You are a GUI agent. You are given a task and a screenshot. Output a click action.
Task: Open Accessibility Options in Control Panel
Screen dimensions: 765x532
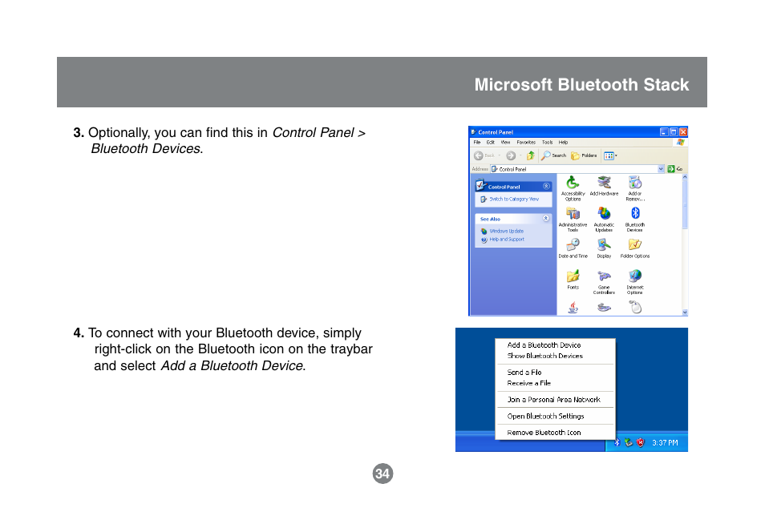(573, 188)
